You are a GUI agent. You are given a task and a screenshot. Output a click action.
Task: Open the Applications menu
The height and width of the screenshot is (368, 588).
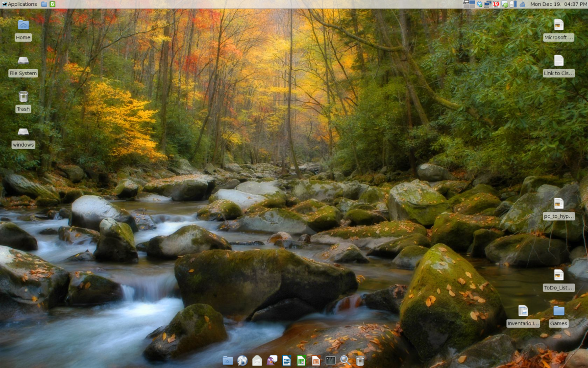(x=19, y=4)
